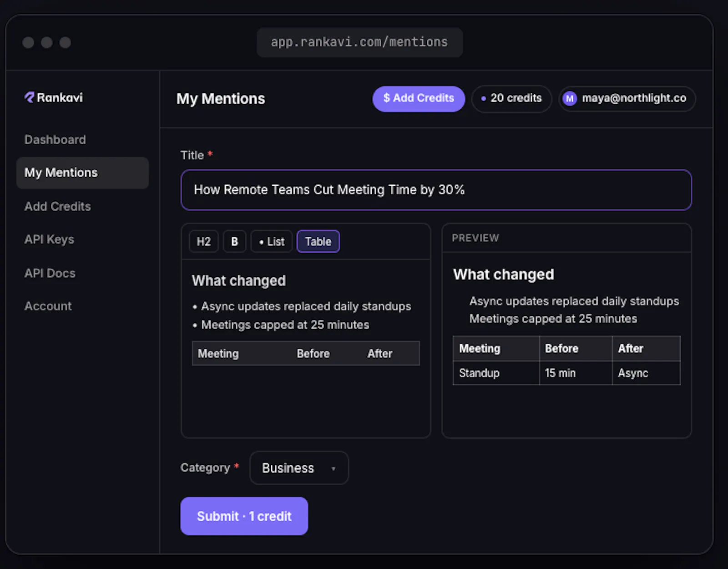
Task: Click the preview table's Meeting header
Action: pyautogui.click(x=496, y=349)
